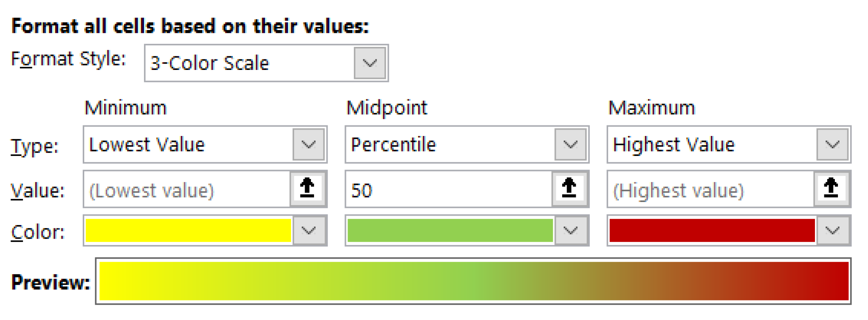868x320 pixels.
Task: Click the gradient Preview bar
Action: [x=474, y=281]
